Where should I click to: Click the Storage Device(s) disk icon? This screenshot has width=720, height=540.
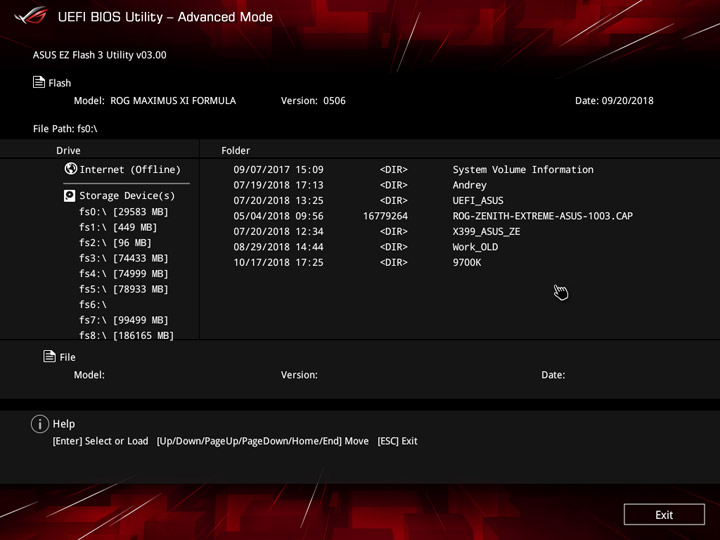69,196
